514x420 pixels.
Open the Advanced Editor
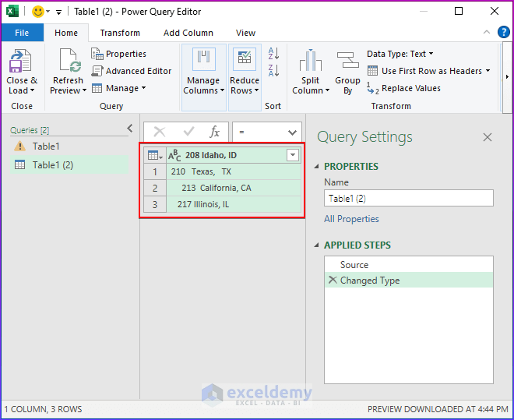click(132, 71)
